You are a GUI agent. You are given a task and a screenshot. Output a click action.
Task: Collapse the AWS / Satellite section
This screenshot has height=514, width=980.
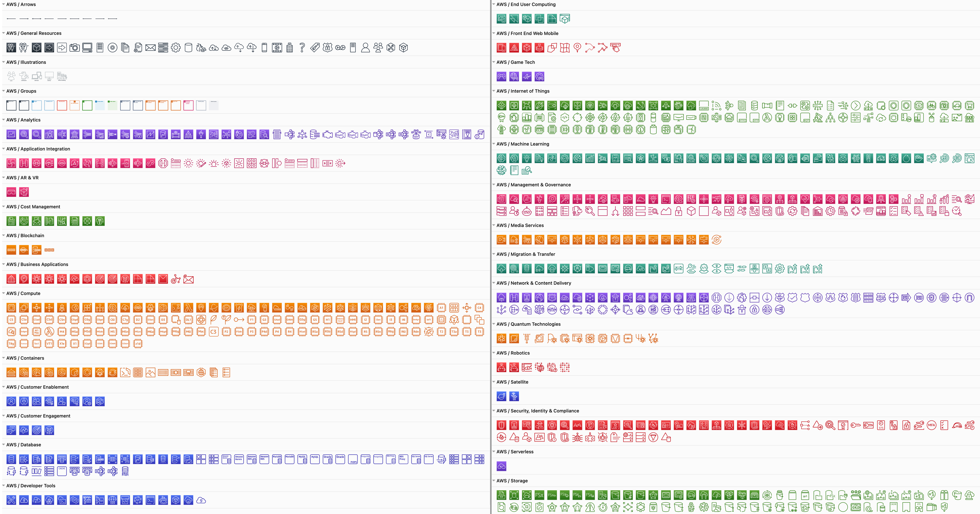point(494,382)
